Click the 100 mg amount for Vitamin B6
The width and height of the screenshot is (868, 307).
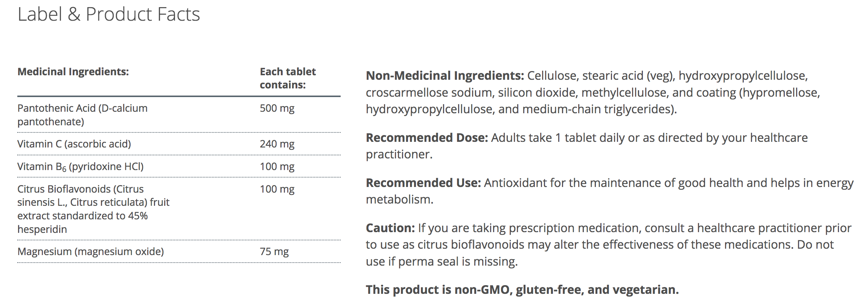[277, 167]
